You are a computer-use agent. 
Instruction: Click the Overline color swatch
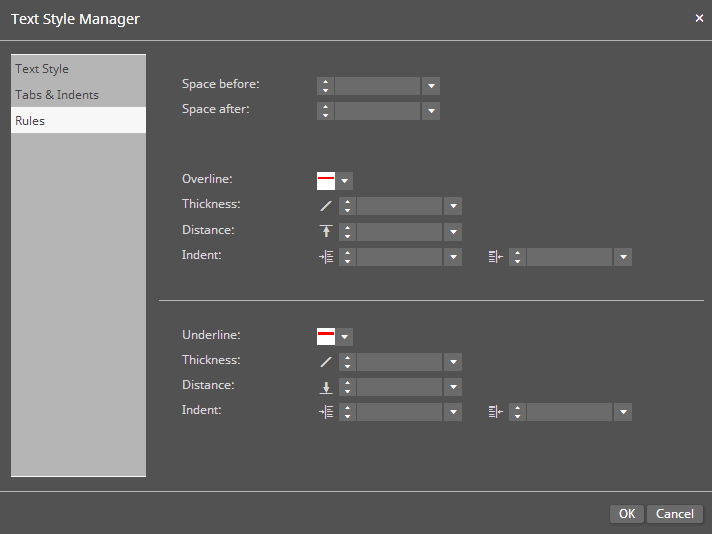[326, 181]
